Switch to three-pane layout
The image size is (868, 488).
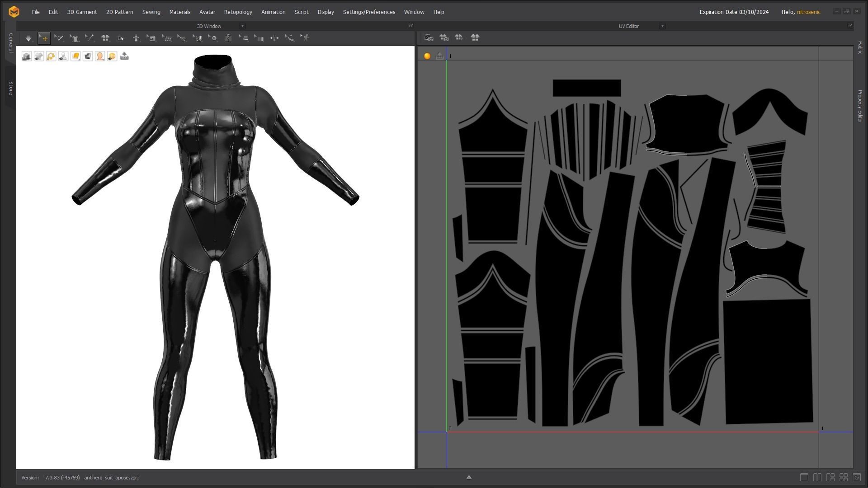point(830,477)
